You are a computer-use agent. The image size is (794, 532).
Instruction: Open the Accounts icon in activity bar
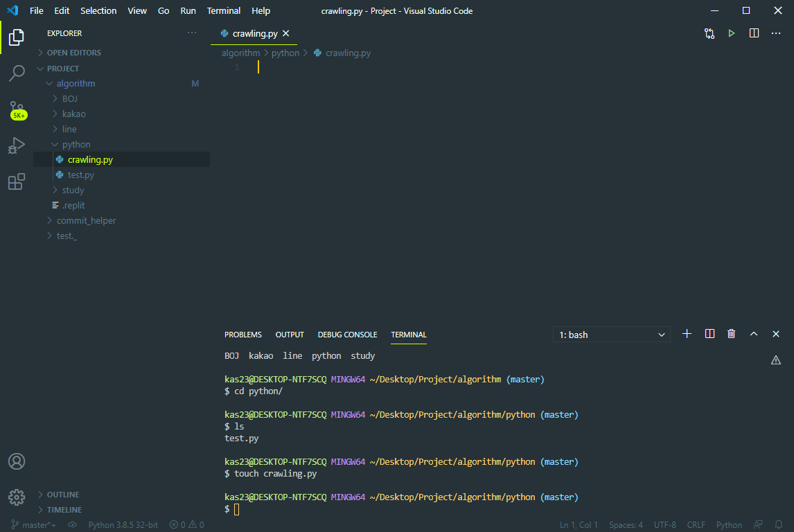click(x=16, y=461)
